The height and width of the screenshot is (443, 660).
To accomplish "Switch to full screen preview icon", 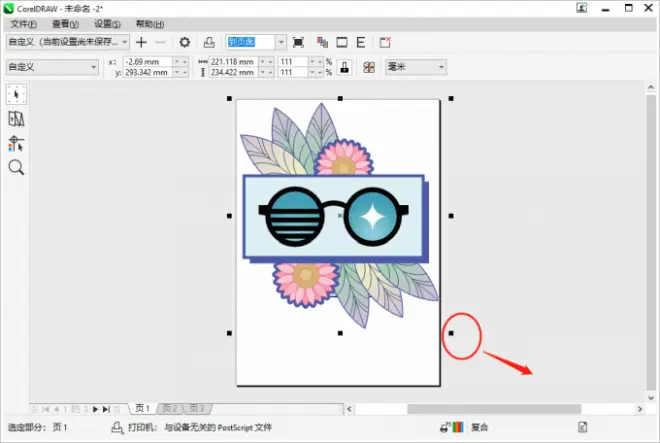I will (298, 42).
